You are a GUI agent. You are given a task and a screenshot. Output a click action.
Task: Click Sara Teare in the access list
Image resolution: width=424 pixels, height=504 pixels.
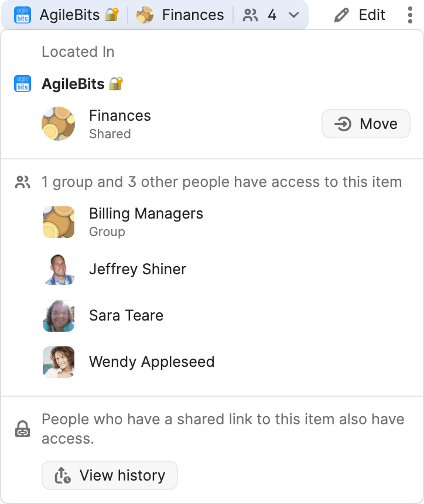pos(126,315)
